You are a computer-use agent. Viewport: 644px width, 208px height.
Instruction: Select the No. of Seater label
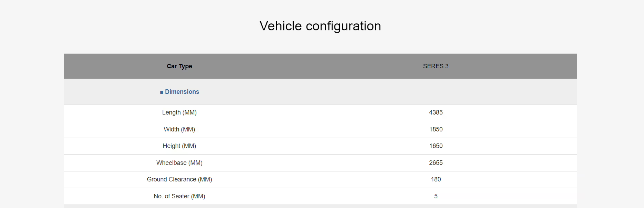179,196
